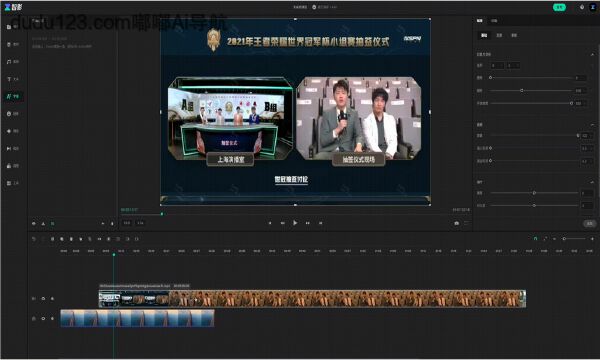Select the blue clip on the lower timeline track
This screenshot has width=600, height=360.
[x=137, y=318]
